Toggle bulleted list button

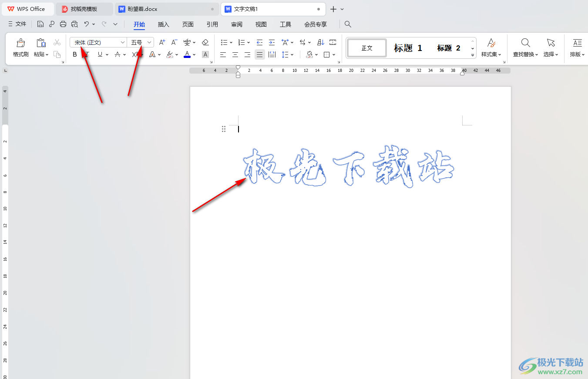click(224, 42)
